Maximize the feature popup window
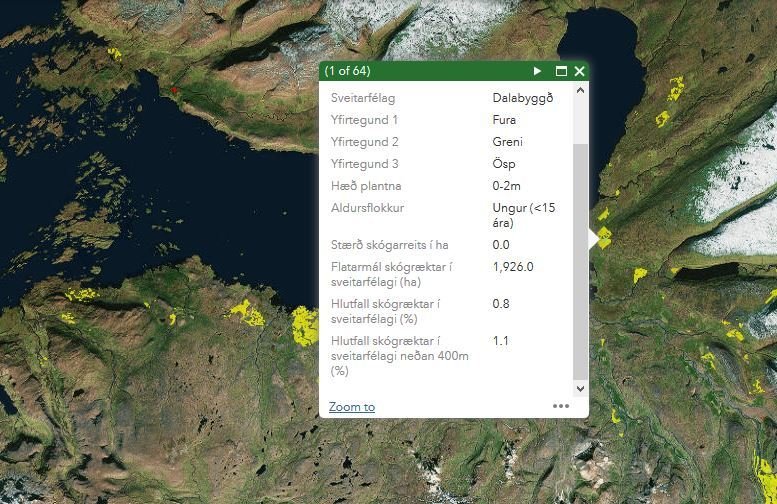 (561, 71)
